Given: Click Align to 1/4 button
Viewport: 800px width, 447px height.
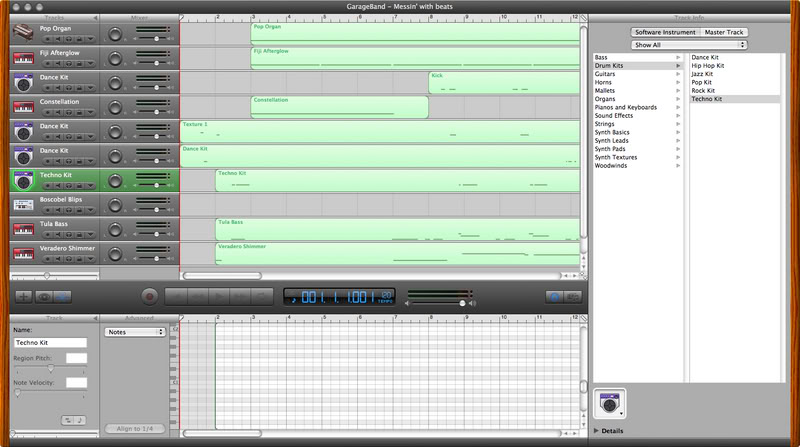Looking at the screenshot, I should [x=135, y=429].
